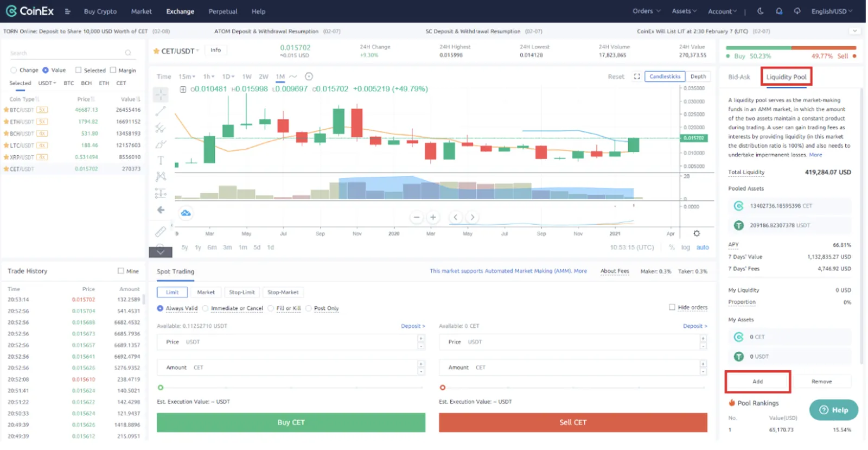Image resolution: width=868 pixels, height=450 pixels.
Task: Select the crosshair cursor tool on the chart
Action: [161, 94]
